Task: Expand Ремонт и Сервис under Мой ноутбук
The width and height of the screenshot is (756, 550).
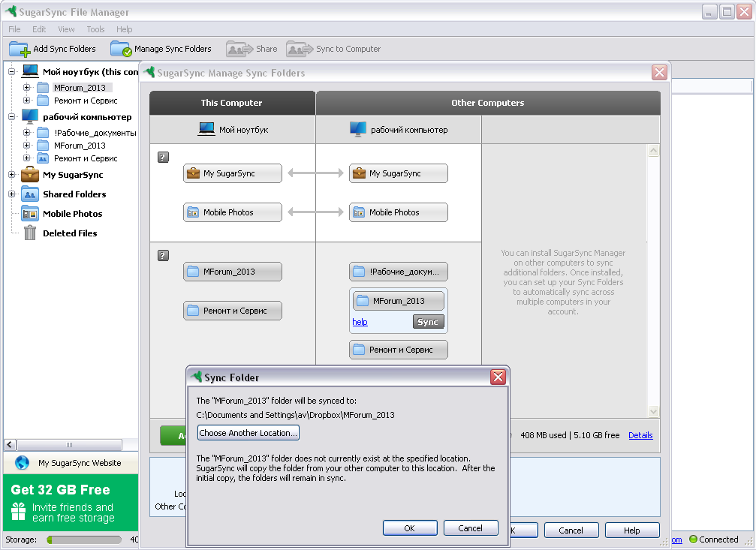Action: pos(26,101)
